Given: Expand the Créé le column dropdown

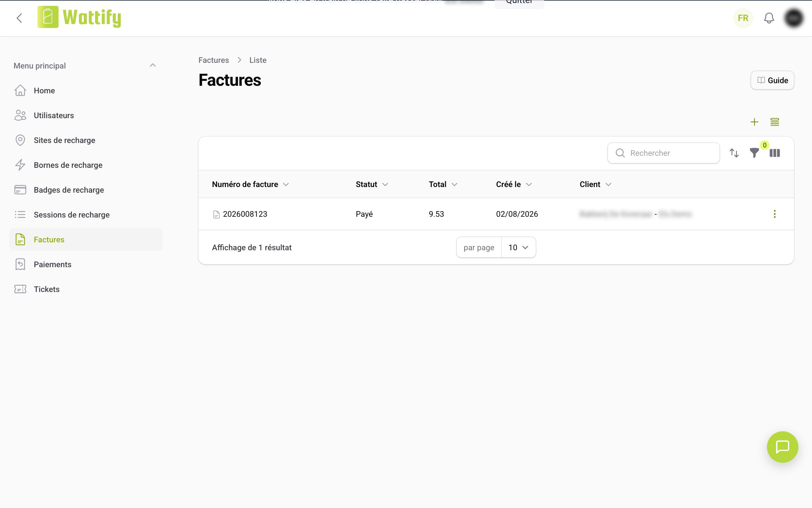Looking at the screenshot, I should pos(529,184).
